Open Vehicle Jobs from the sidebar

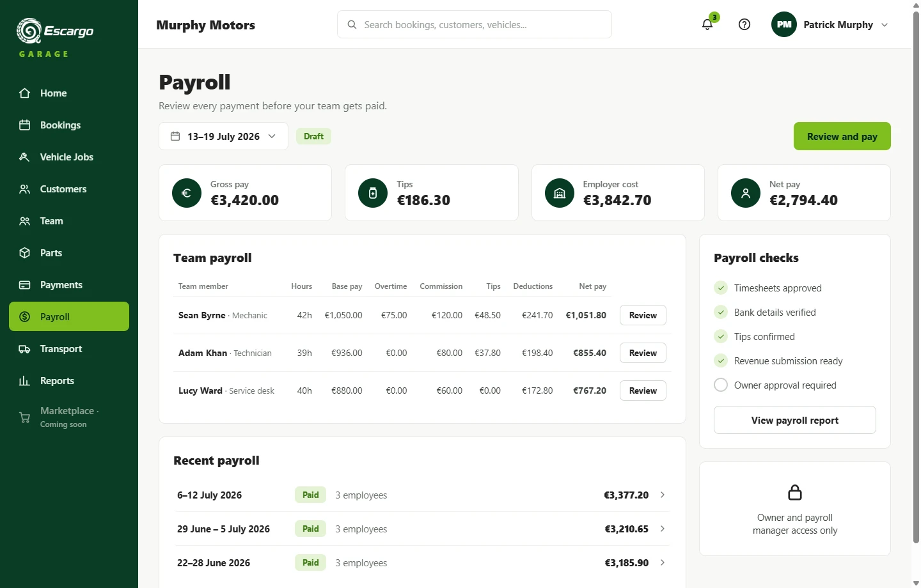(69, 157)
